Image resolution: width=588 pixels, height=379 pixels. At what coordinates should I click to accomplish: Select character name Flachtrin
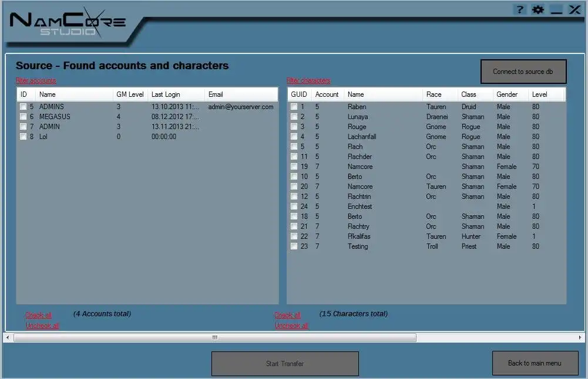point(359,196)
